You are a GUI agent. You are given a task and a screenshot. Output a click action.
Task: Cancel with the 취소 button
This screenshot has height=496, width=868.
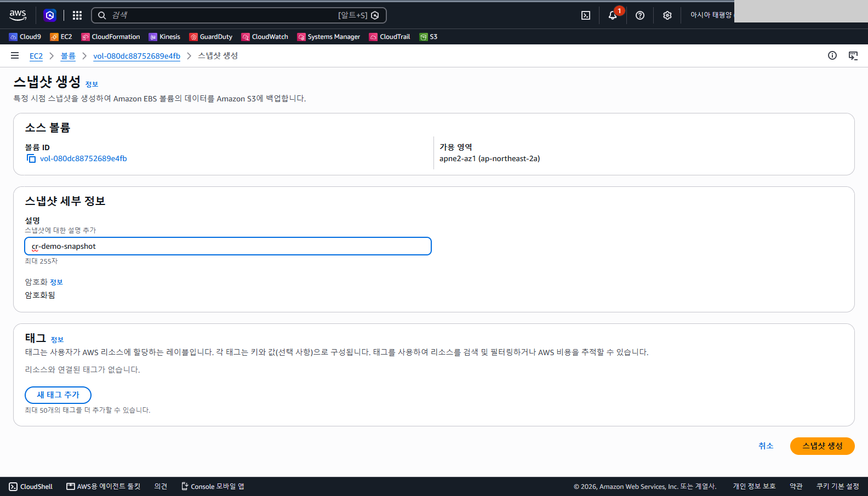766,446
